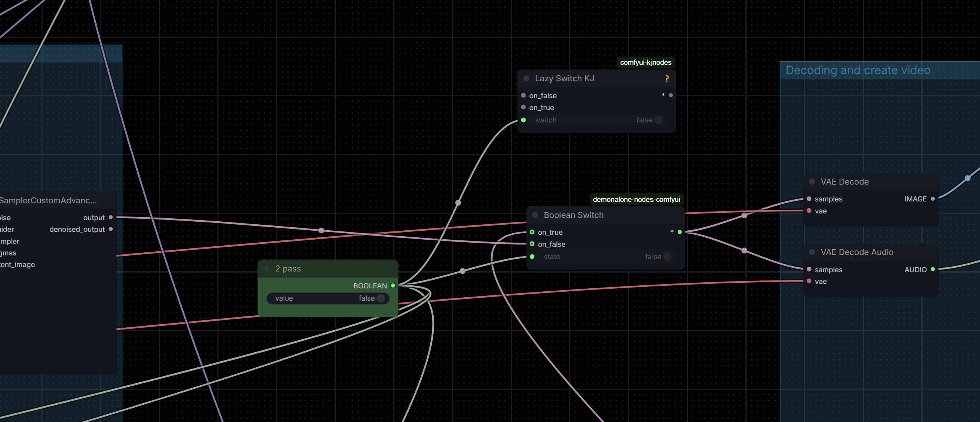The height and width of the screenshot is (422, 980).
Task: Collapse the 2 pass node
Action: click(267, 268)
